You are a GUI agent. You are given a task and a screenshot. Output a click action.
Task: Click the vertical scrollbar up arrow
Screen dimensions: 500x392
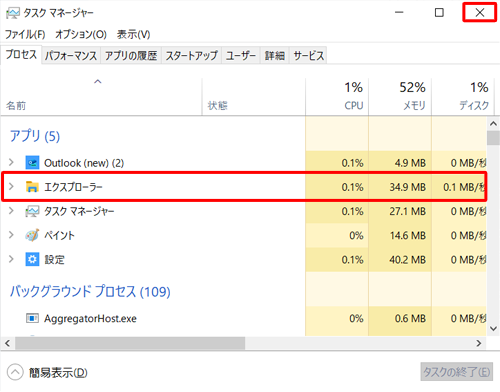click(493, 124)
